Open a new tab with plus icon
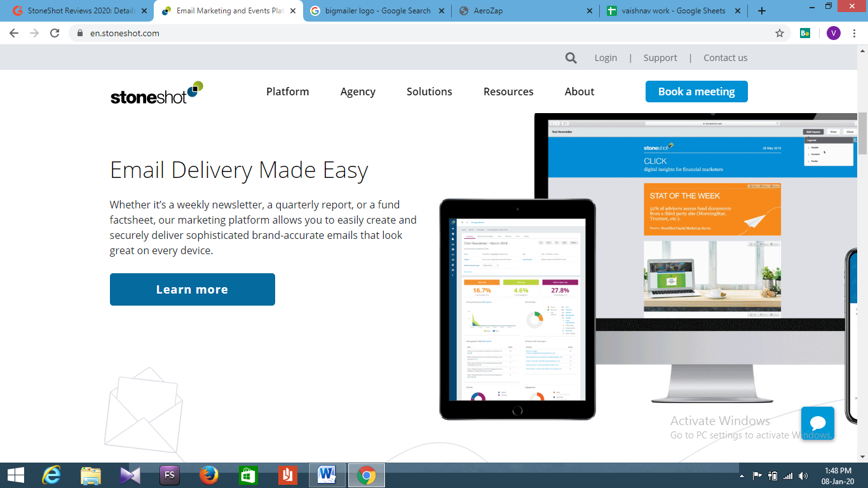This screenshot has width=868, height=488. 762,11
